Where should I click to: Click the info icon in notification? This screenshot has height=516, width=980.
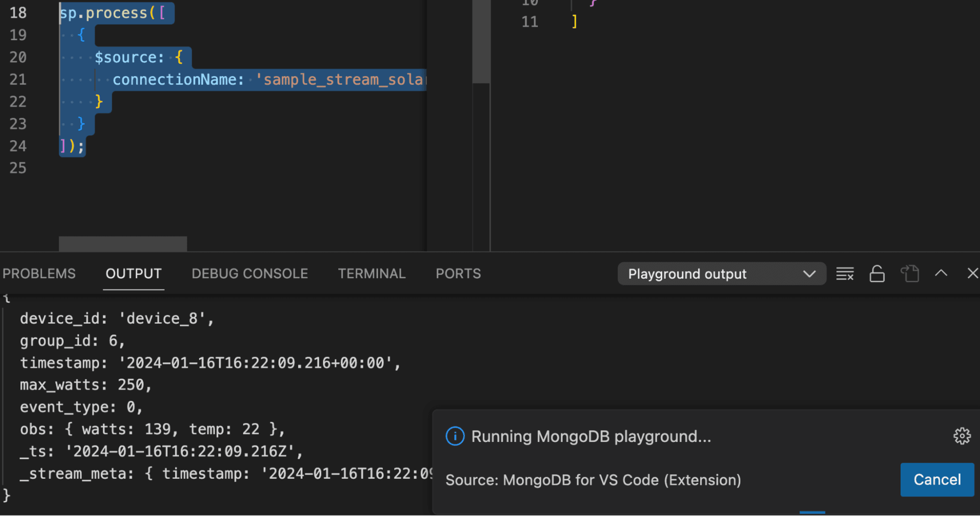coord(455,436)
